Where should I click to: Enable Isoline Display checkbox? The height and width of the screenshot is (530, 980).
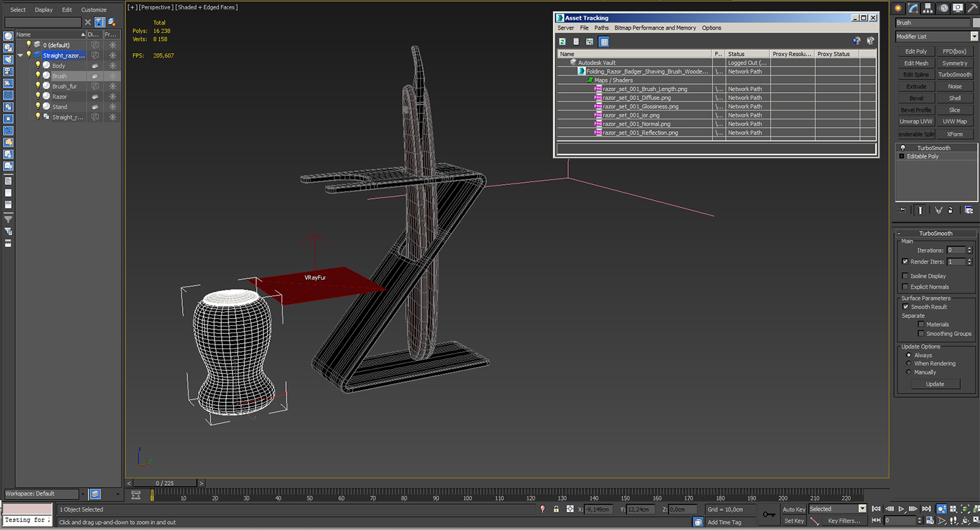[x=905, y=276]
